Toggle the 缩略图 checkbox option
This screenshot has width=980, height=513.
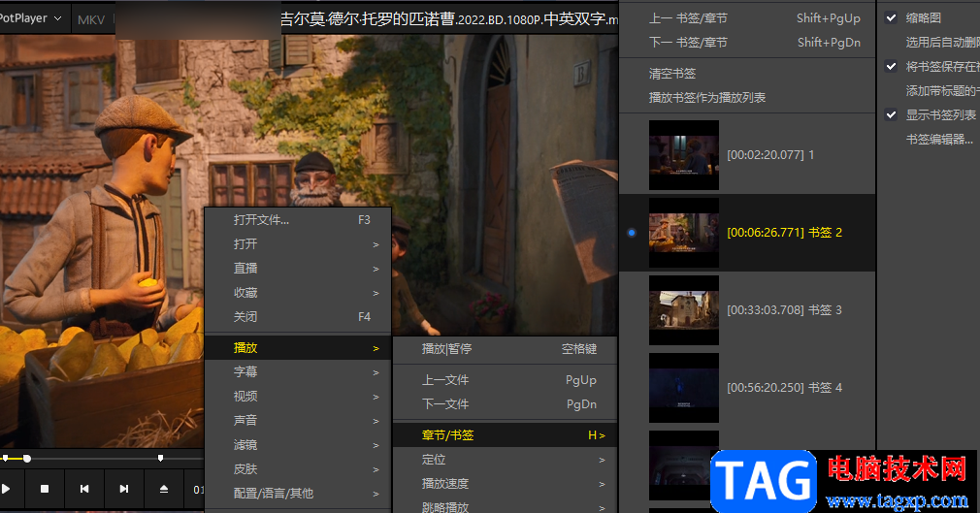click(892, 18)
